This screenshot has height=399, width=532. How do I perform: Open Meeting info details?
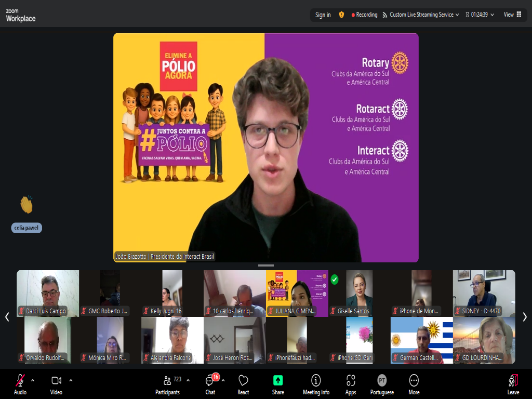coord(316,383)
